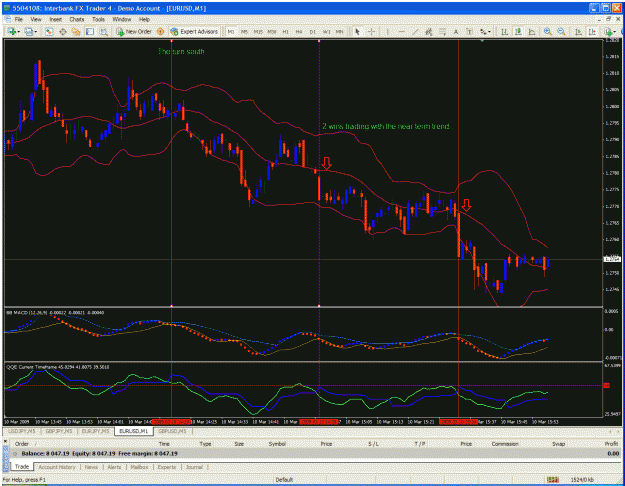The width and height of the screenshot is (625, 486).
Task: Set chart to line chart mode
Action: pyautogui.click(x=532, y=31)
